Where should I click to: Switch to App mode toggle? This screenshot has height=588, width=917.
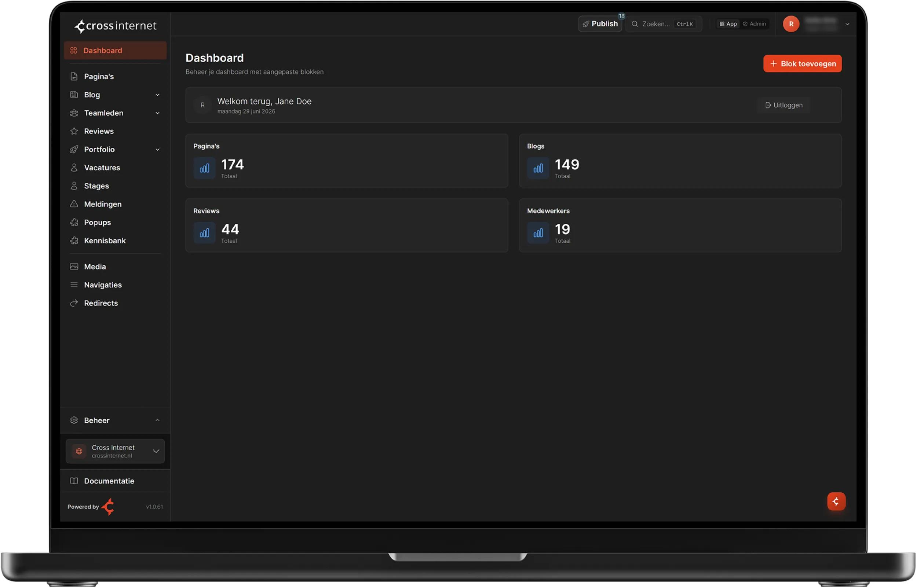coord(728,24)
